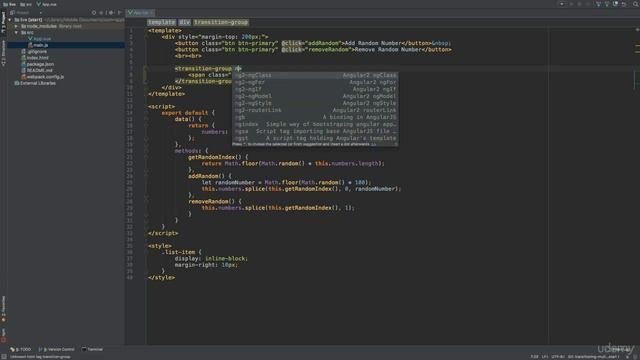Click revert icon in top toolbar
The image size is (640, 360).
pyautogui.click(x=624, y=4)
